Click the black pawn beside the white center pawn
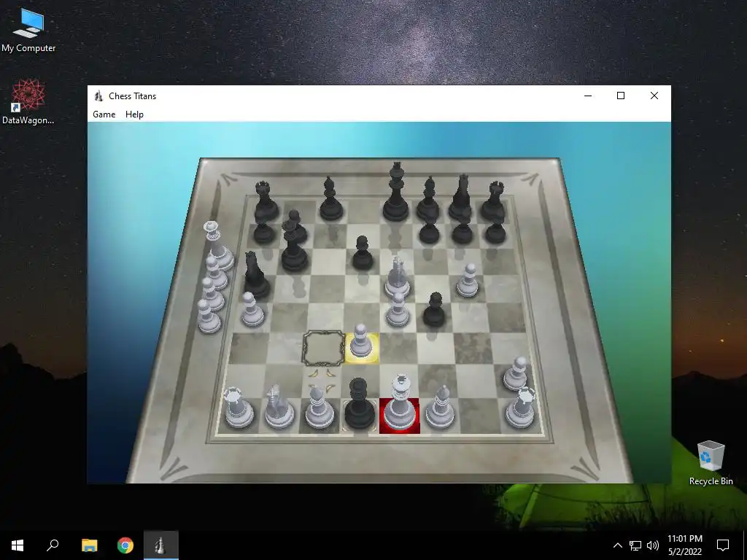 (x=434, y=309)
